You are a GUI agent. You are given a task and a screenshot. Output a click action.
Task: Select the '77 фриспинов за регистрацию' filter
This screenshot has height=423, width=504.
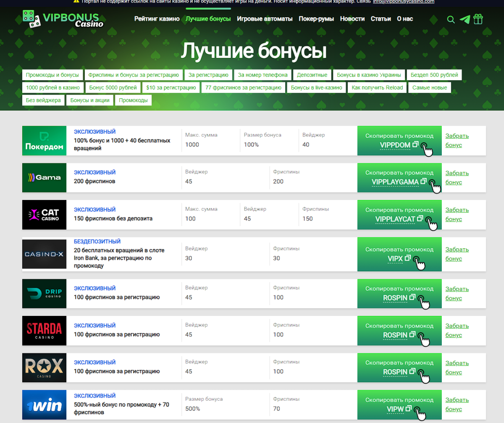(243, 87)
